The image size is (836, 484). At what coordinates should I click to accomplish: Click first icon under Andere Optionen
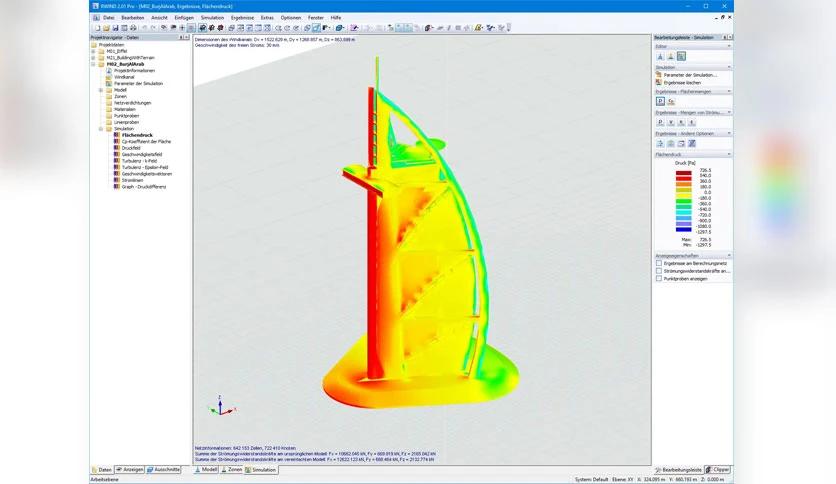(660, 143)
